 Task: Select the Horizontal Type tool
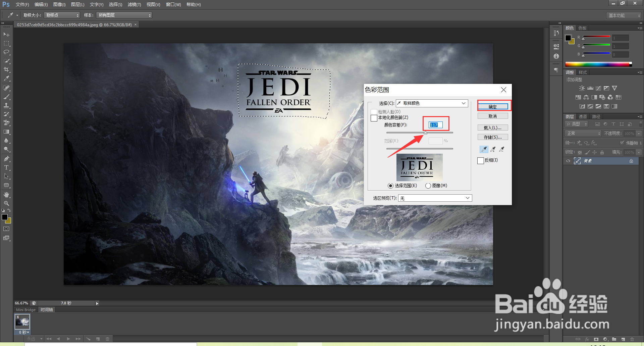6,167
